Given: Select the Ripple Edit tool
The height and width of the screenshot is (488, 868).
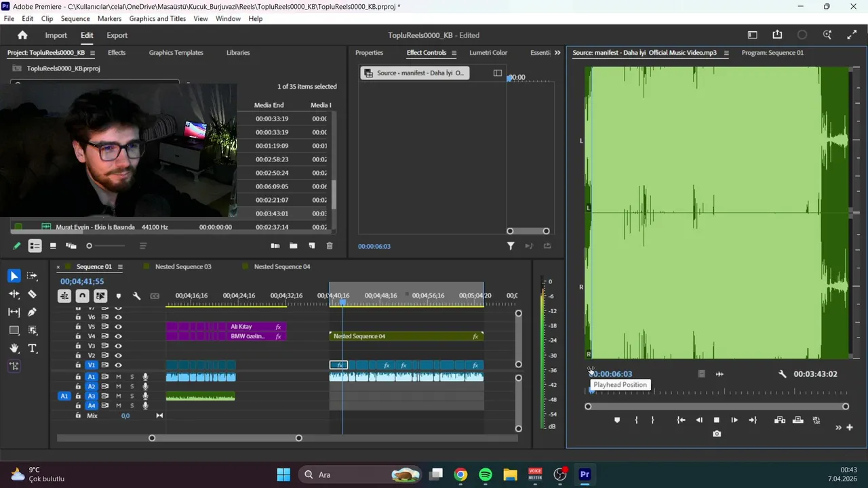Looking at the screenshot, I should coord(14,294).
